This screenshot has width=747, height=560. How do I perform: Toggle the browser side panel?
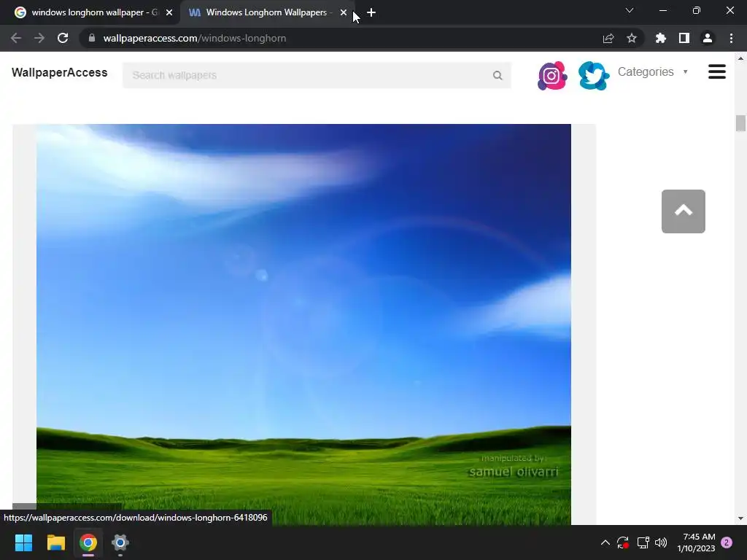click(x=684, y=38)
